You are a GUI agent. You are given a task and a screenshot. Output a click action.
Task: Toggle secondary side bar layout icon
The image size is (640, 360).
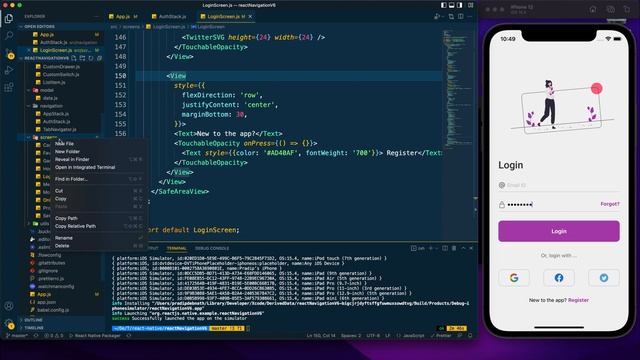coord(460,5)
